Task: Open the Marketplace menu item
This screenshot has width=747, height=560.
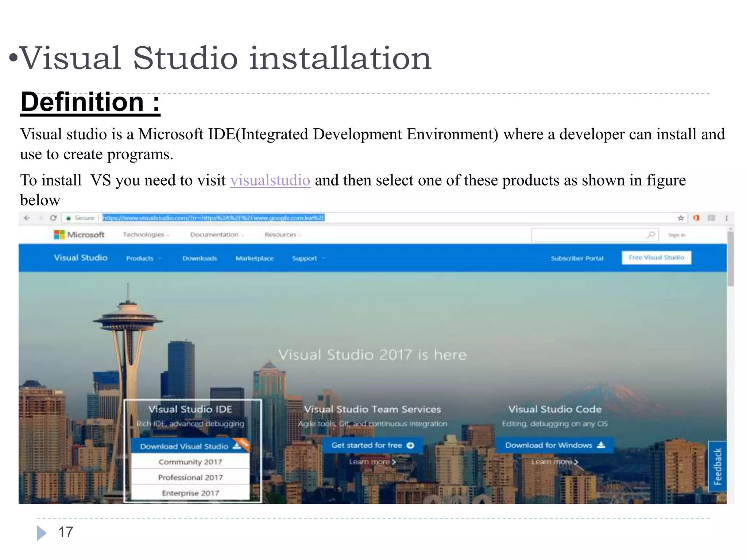Action: coord(254,258)
